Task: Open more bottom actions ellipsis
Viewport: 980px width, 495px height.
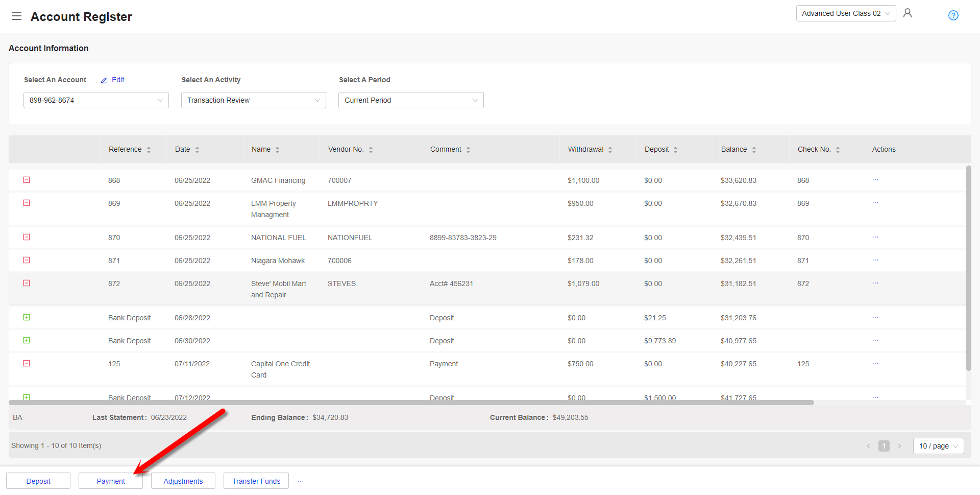Action: [301, 481]
